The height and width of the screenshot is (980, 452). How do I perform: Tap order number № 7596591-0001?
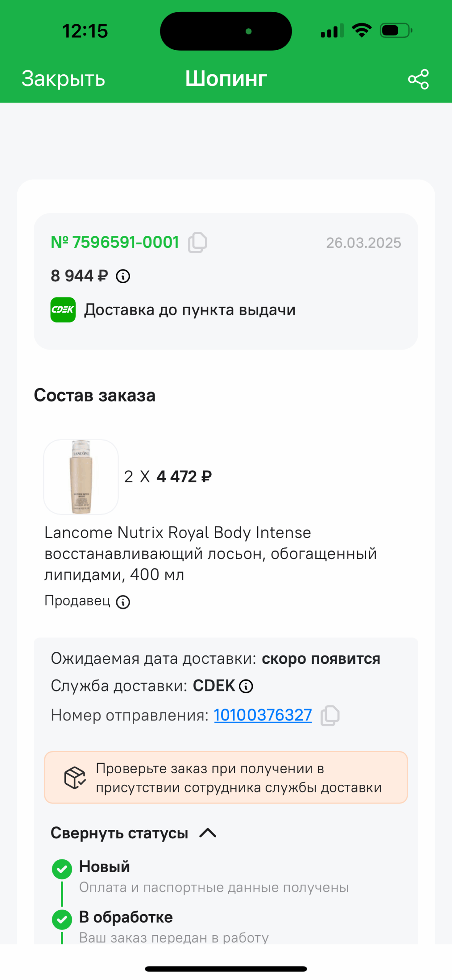[115, 242]
